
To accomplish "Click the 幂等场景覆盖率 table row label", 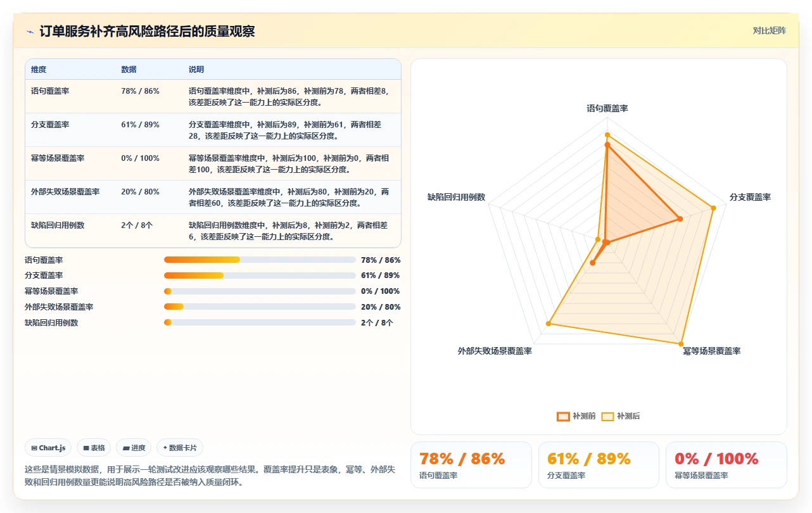I will tap(58, 158).
